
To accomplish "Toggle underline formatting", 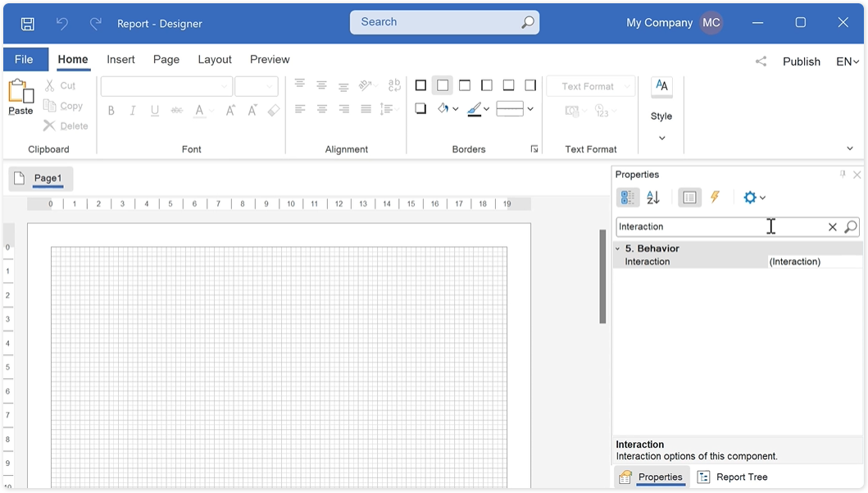I will coord(155,111).
